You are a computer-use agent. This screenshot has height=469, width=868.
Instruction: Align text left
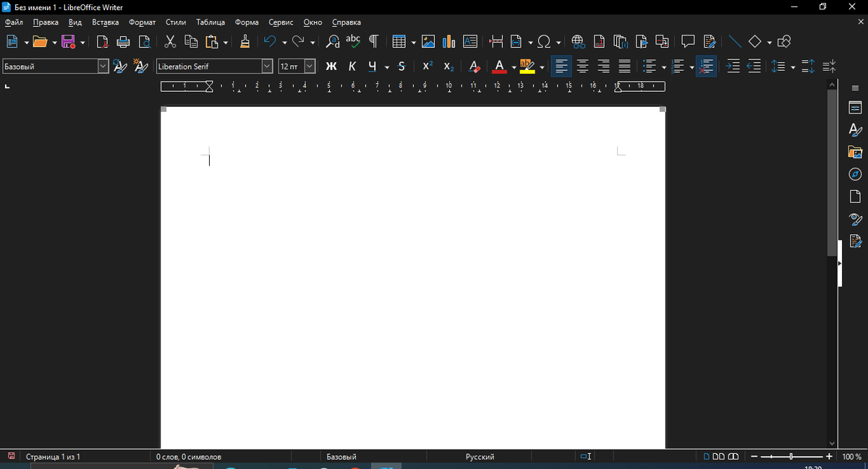tap(561, 66)
